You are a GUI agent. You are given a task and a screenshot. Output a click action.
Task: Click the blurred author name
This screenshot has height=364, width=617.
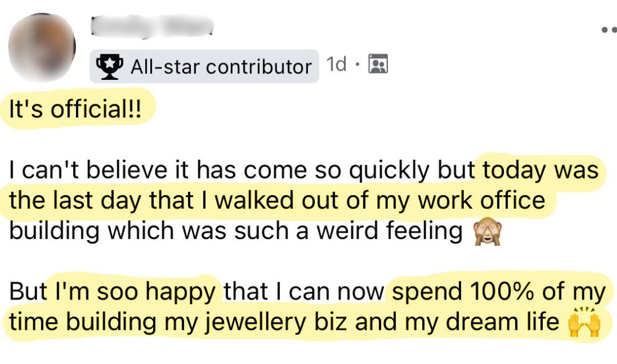pos(152,26)
